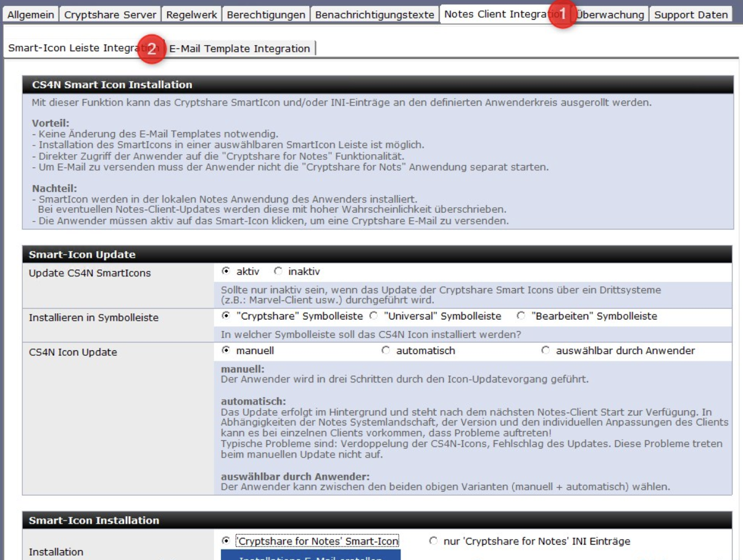
Task: Open the Regelwerk tab
Action: point(191,14)
